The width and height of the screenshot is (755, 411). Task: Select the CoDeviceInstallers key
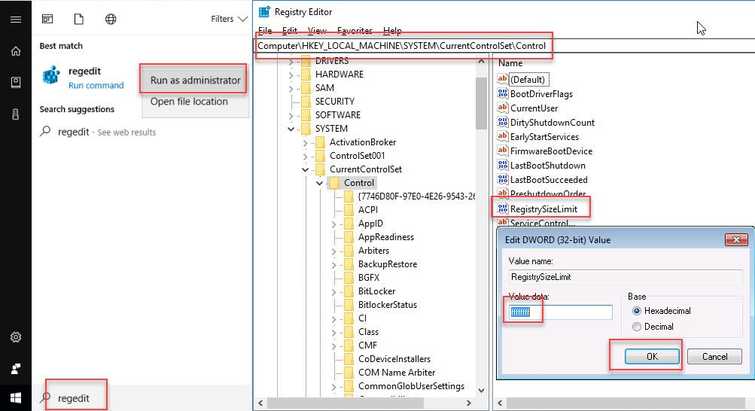(x=394, y=359)
